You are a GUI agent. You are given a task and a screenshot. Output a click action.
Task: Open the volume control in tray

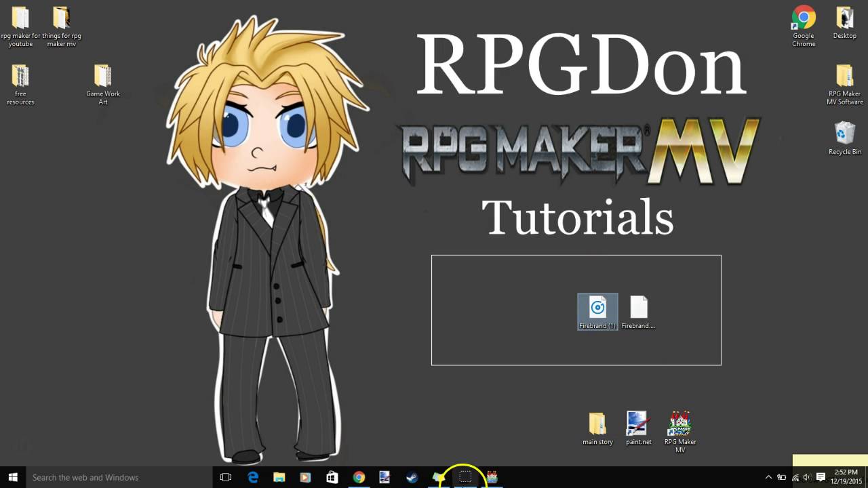807,477
